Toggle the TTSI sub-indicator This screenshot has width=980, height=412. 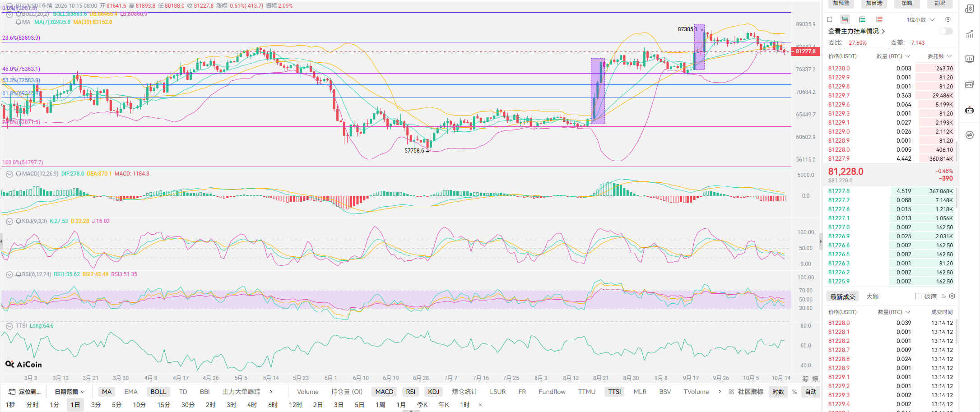click(x=614, y=392)
